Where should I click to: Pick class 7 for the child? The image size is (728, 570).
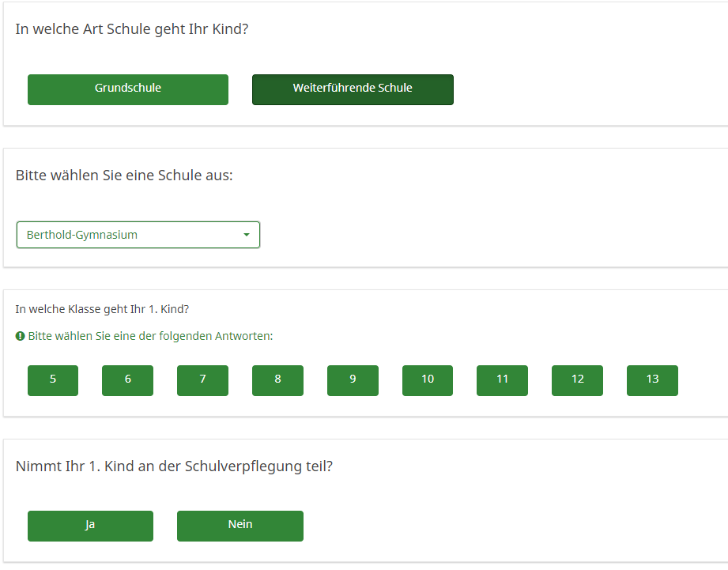[x=202, y=380]
